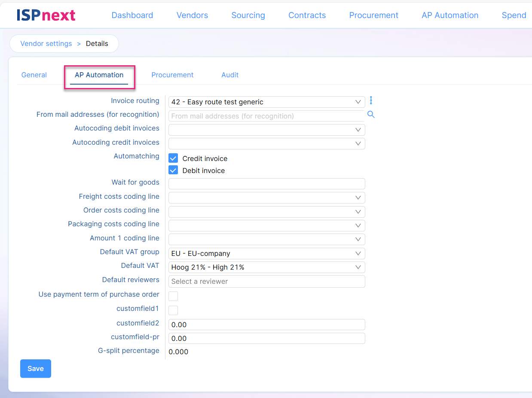Open Vendors in the top navigation
Screen dimensions: 532x398
(192, 15)
